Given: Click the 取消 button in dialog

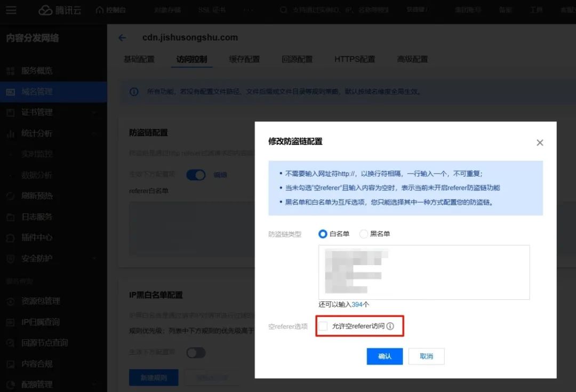Looking at the screenshot, I should tap(426, 356).
